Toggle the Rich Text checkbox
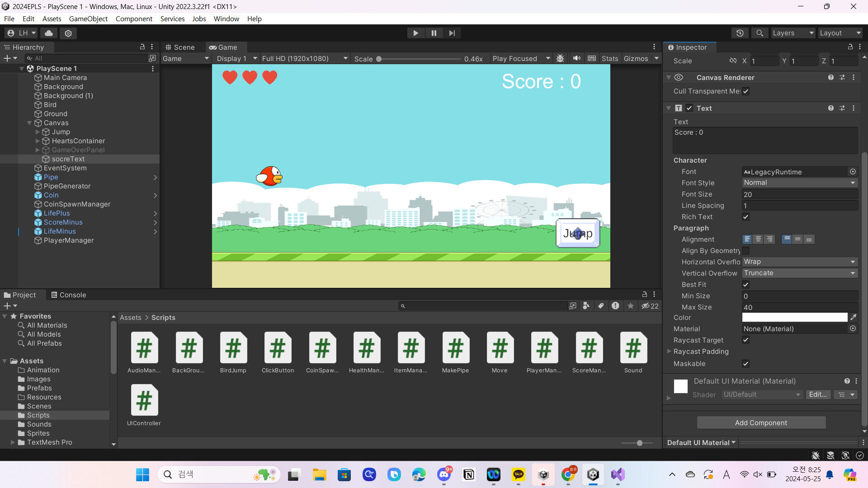 pyautogui.click(x=745, y=217)
